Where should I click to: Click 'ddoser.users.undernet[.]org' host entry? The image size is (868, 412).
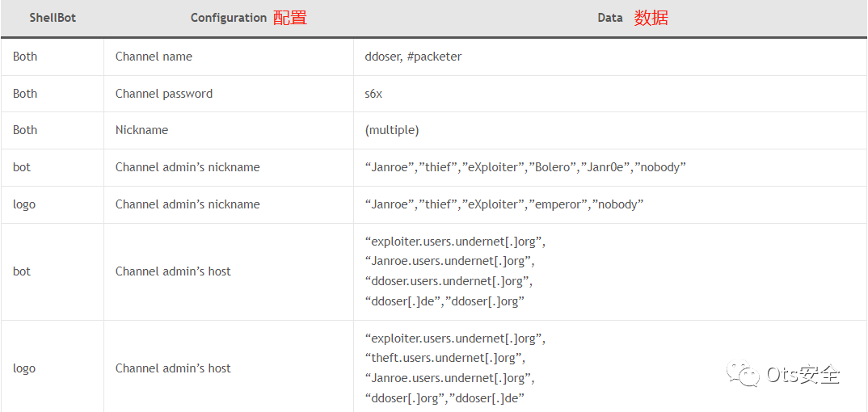(449, 281)
